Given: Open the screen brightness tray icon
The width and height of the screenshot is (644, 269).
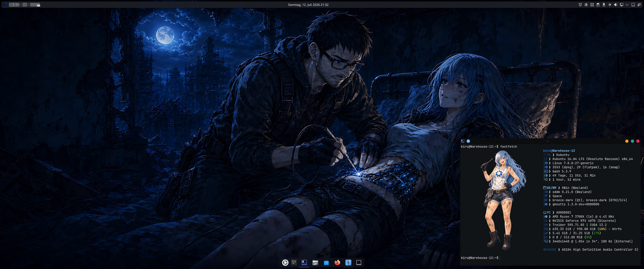Looking at the screenshot, I should click(x=610, y=5).
